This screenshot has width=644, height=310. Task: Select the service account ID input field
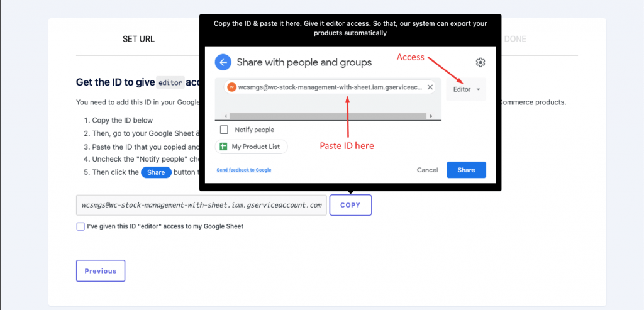(x=201, y=205)
